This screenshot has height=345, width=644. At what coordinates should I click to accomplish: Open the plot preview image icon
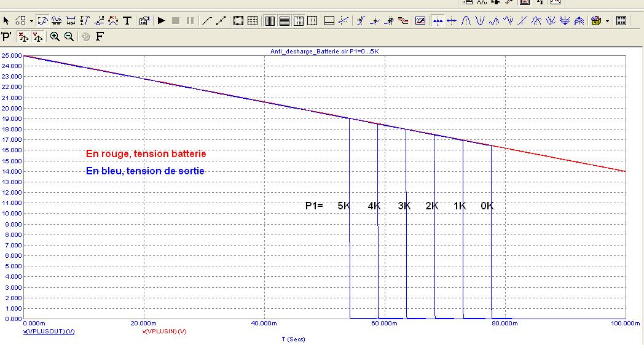pos(420,20)
